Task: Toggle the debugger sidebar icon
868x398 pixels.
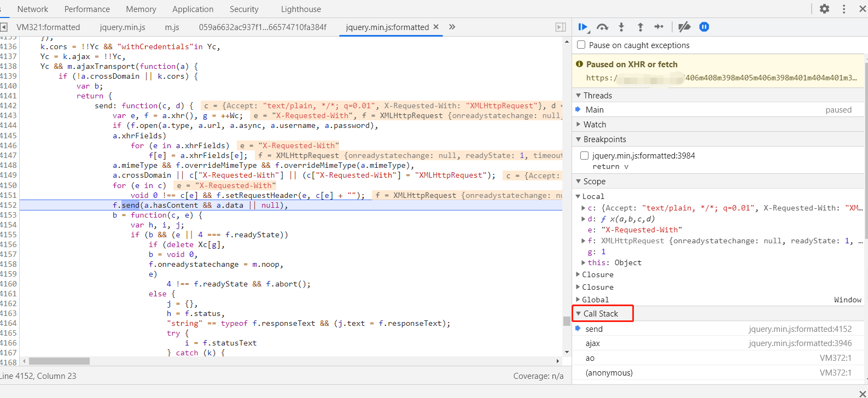Action: coord(561,27)
